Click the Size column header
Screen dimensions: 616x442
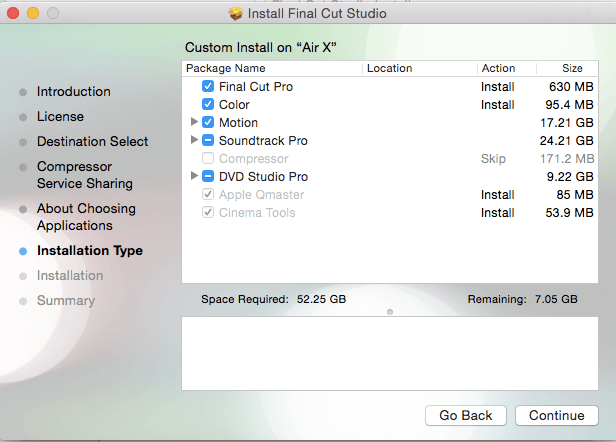571,69
